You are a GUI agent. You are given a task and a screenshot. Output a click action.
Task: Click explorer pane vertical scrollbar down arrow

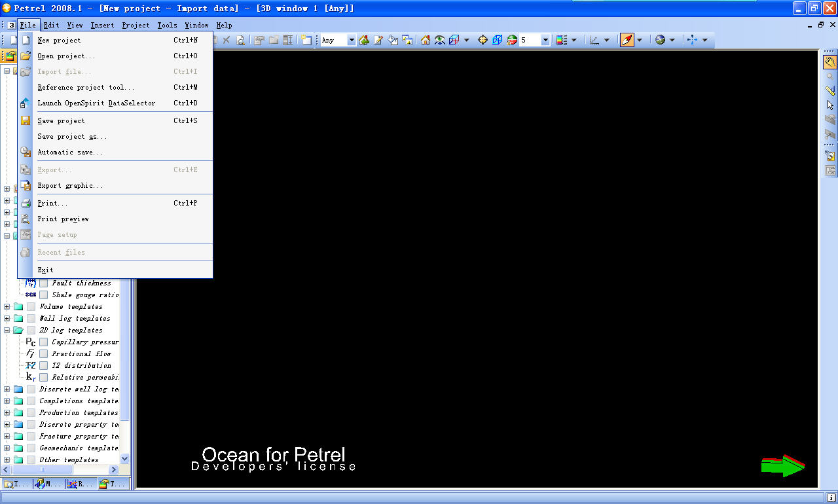point(125,459)
